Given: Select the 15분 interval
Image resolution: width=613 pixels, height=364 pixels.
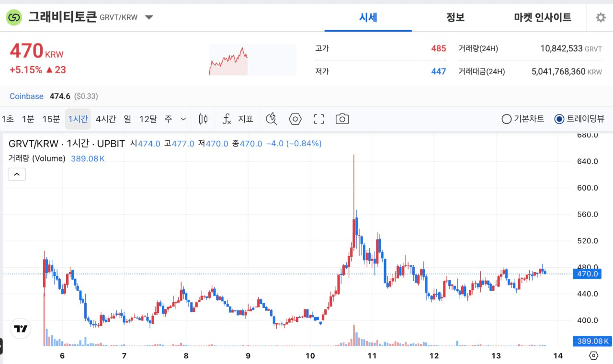Looking at the screenshot, I should coord(51,119).
